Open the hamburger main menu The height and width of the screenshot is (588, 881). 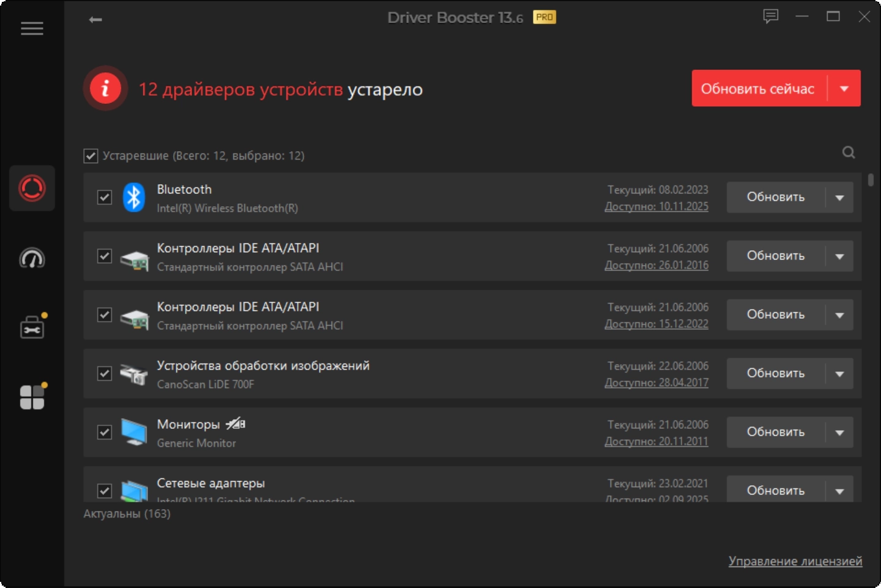pyautogui.click(x=32, y=29)
